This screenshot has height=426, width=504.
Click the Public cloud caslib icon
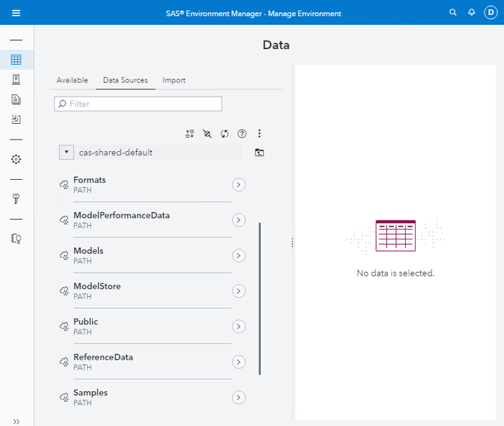(64, 326)
